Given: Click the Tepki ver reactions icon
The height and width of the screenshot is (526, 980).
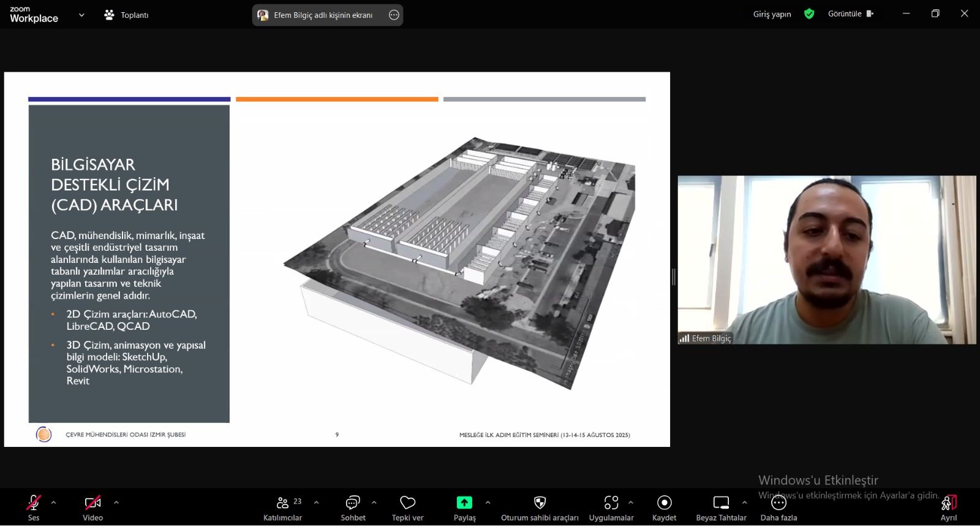Looking at the screenshot, I should pyautogui.click(x=407, y=503).
